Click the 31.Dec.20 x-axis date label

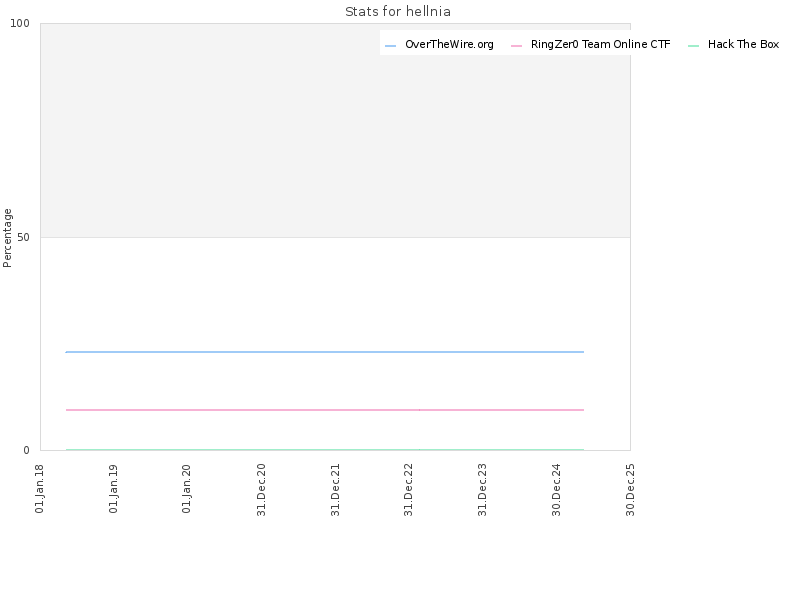pos(261,490)
